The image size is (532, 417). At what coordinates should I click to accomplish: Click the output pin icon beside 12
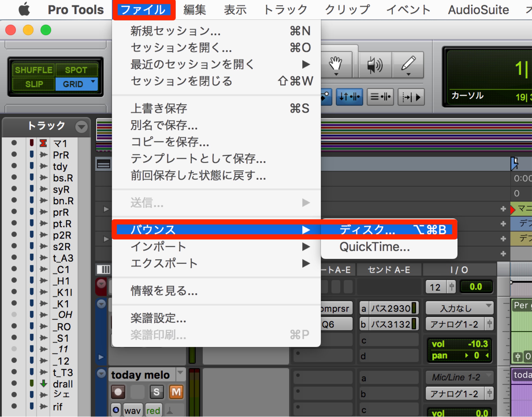(451, 286)
